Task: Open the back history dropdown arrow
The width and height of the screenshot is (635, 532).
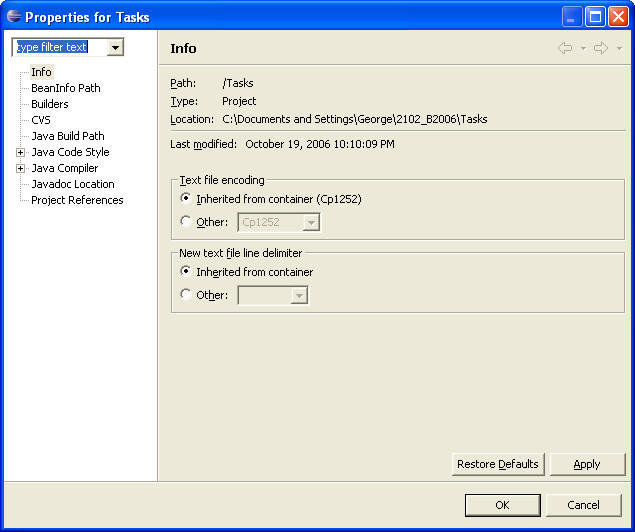Action: [583, 49]
